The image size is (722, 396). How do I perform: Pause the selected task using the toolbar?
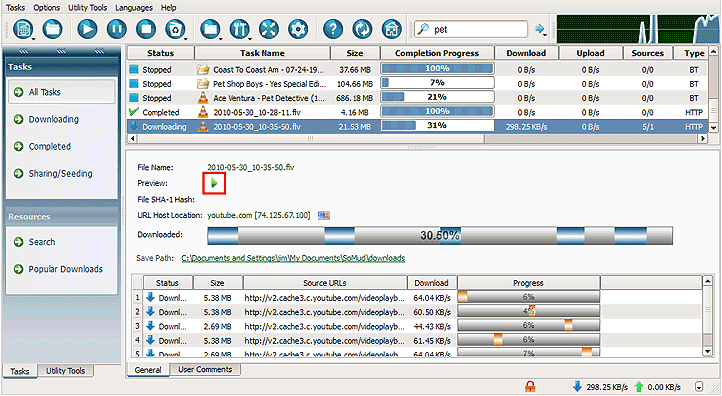(x=116, y=29)
